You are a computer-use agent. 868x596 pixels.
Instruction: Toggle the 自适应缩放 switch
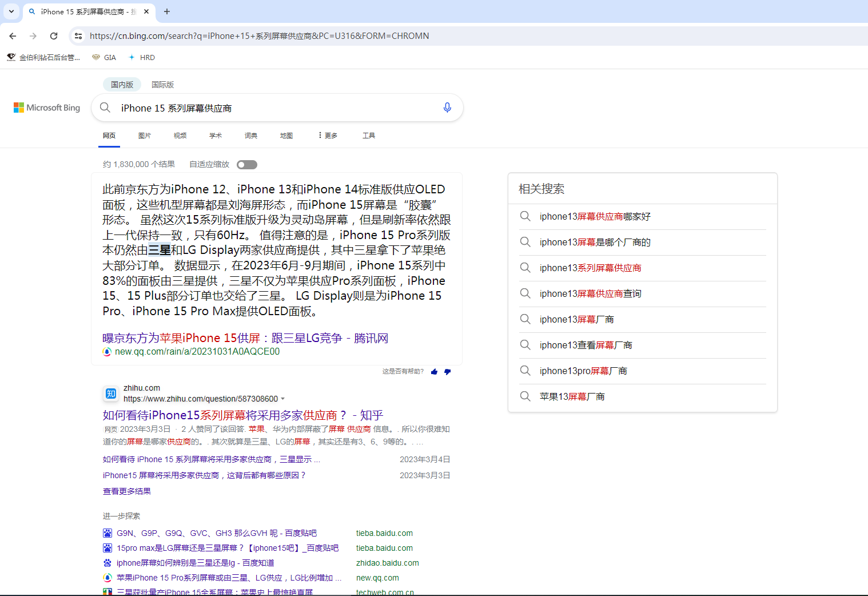click(x=247, y=165)
